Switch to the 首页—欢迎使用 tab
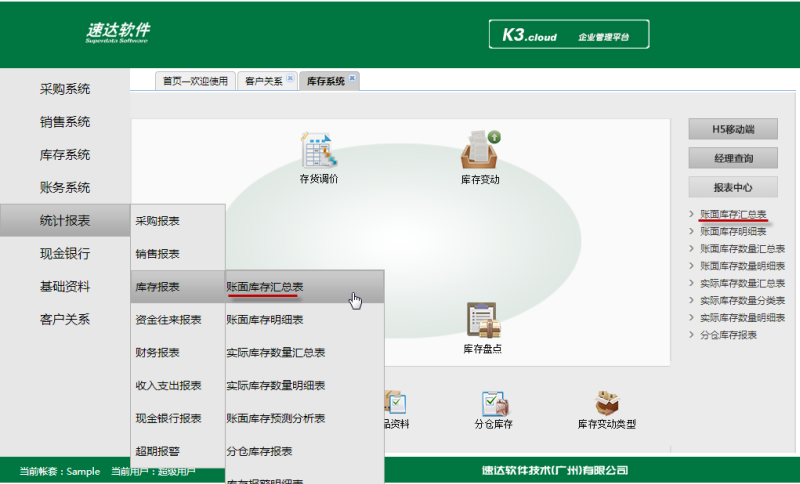 pyautogui.click(x=196, y=81)
